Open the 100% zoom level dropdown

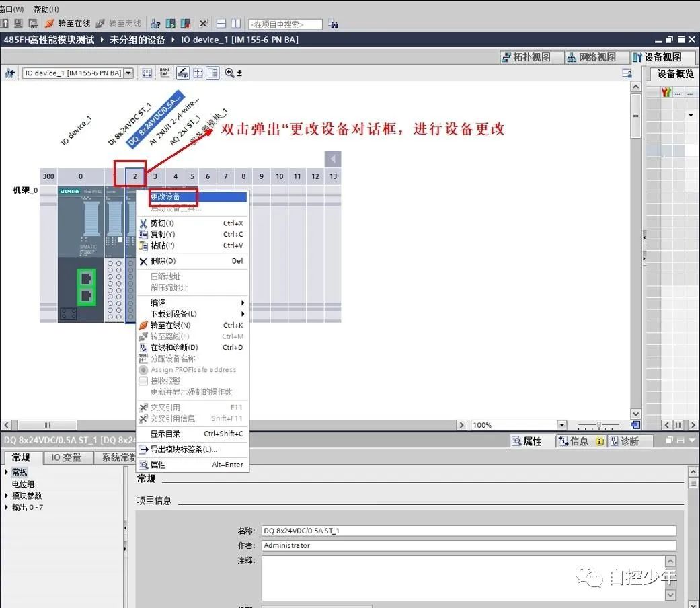tap(563, 424)
